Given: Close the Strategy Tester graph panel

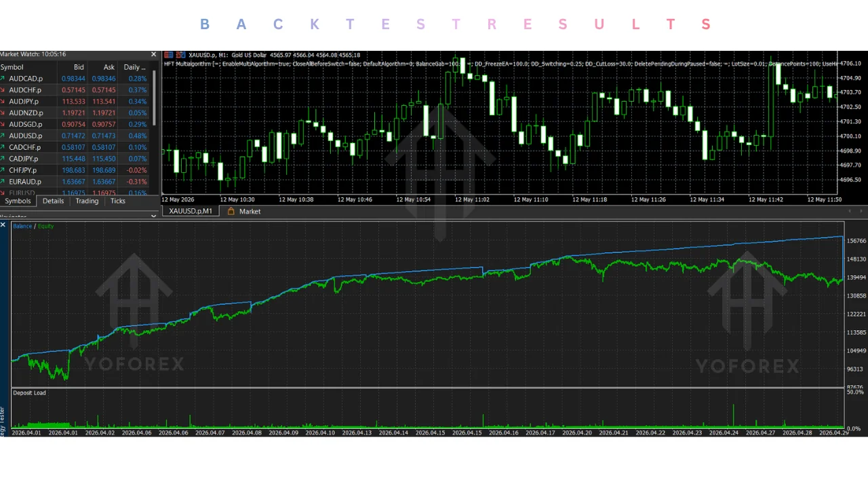Looking at the screenshot, I should (x=3, y=224).
